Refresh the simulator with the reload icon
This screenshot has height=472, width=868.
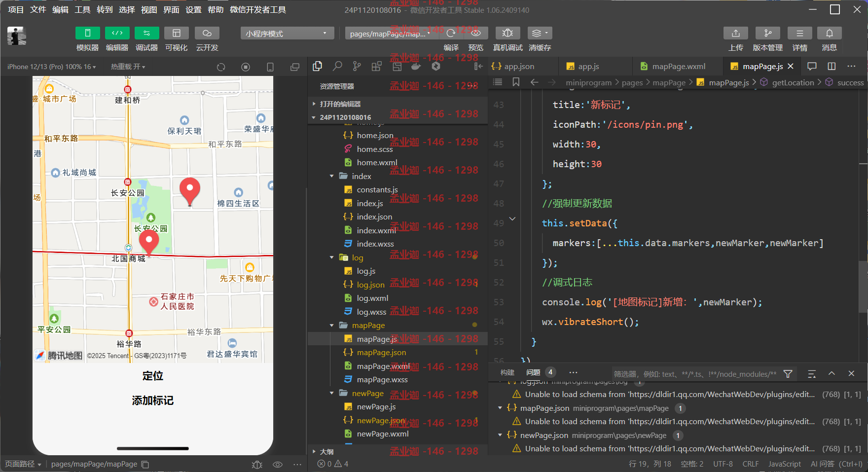221,67
